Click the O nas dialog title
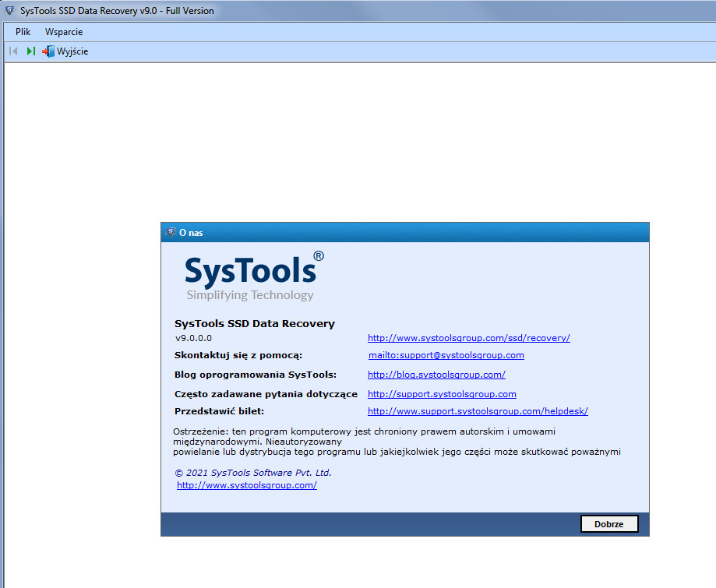The image size is (716, 588). (x=191, y=233)
